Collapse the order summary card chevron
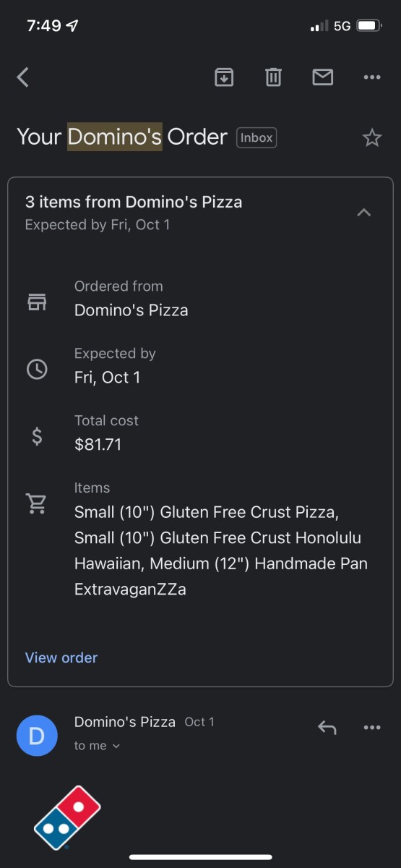This screenshot has height=868, width=401. pyautogui.click(x=364, y=213)
